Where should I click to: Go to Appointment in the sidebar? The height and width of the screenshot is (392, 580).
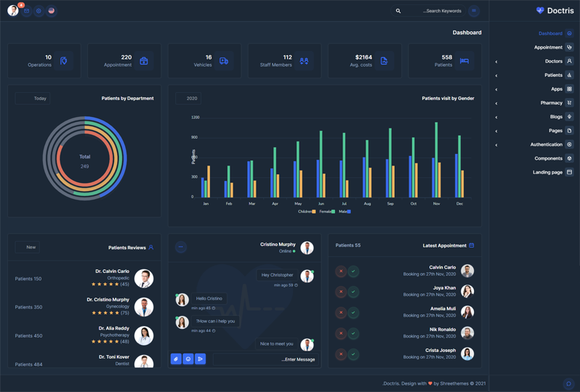point(548,47)
